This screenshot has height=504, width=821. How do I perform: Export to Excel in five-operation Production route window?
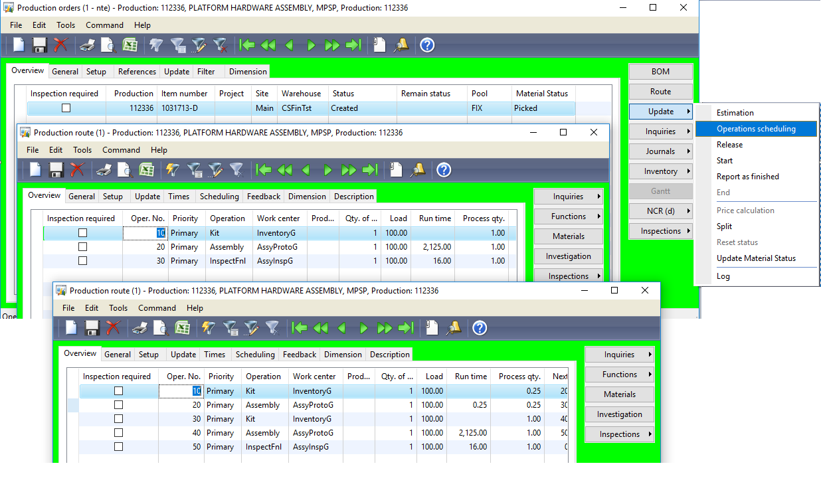[x=183, y=328]
